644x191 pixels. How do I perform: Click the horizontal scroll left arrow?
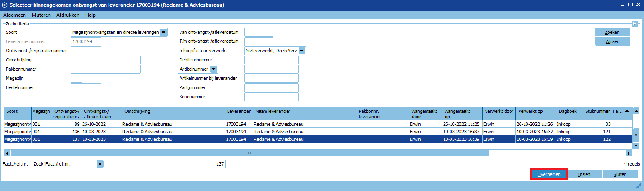click(7, 153)
